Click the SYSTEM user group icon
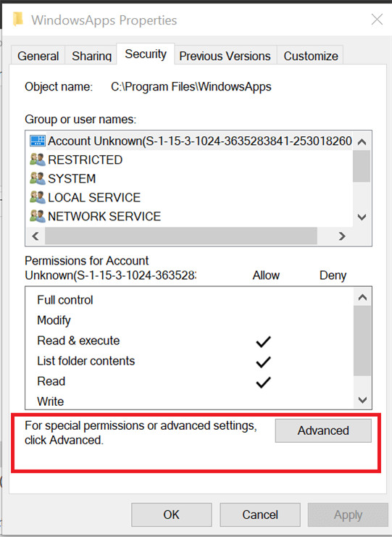Image resolution: width=392 pixels, height=537 pixels. tap(38, 178)
